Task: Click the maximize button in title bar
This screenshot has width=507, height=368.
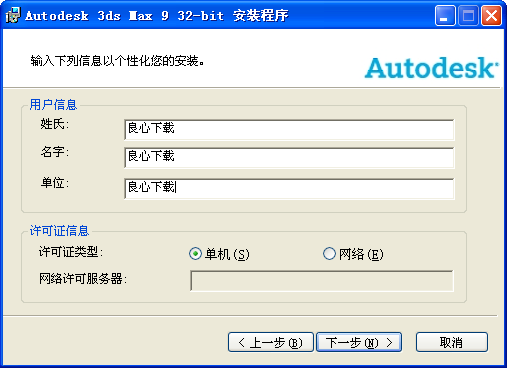Action: (x=468, y=16)
